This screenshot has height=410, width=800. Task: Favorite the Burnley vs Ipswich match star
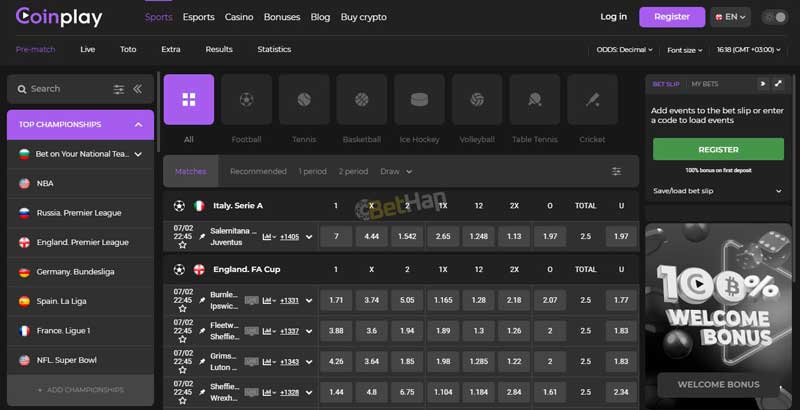[x=183, y=309]
